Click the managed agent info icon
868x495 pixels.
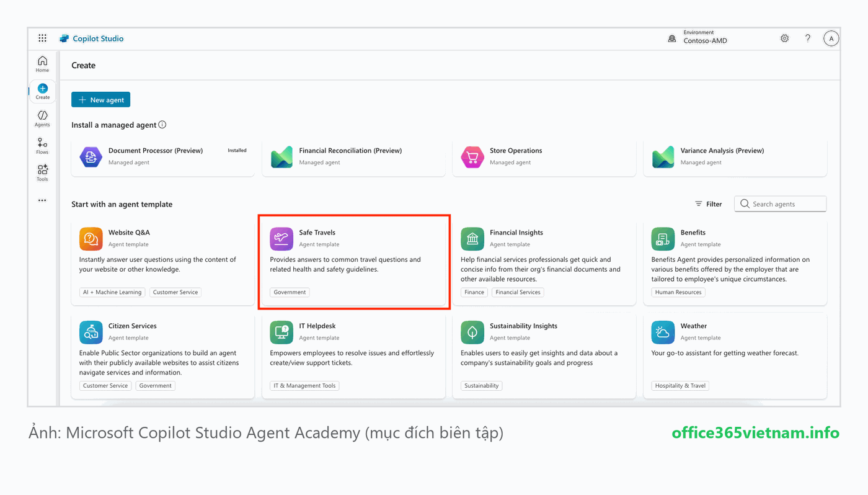coord(162,125)
